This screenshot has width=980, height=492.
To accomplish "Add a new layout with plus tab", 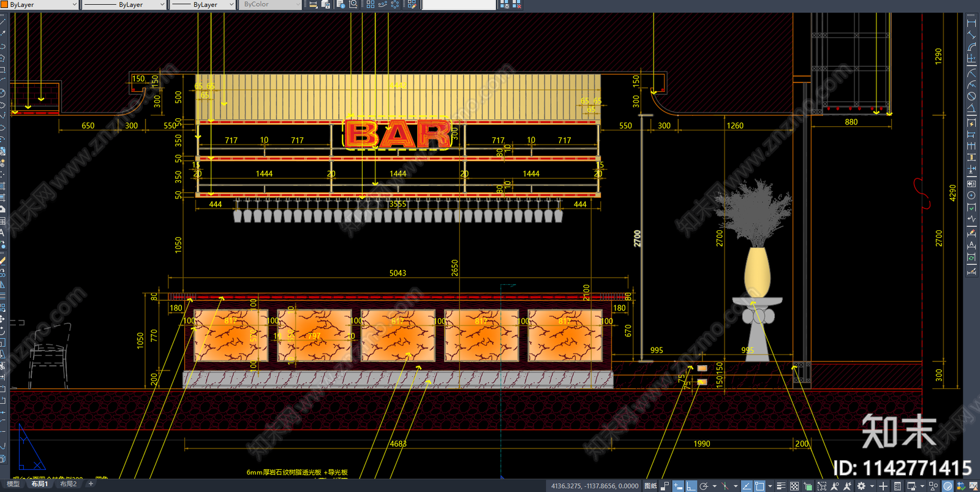I will pyautogui.click(x=91, y=484).
